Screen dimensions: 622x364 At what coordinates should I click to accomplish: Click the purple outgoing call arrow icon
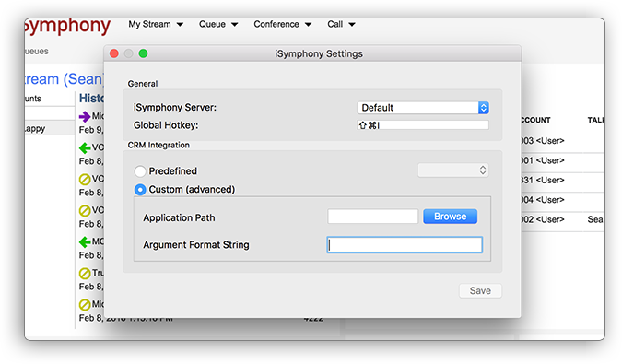[85, 117]
